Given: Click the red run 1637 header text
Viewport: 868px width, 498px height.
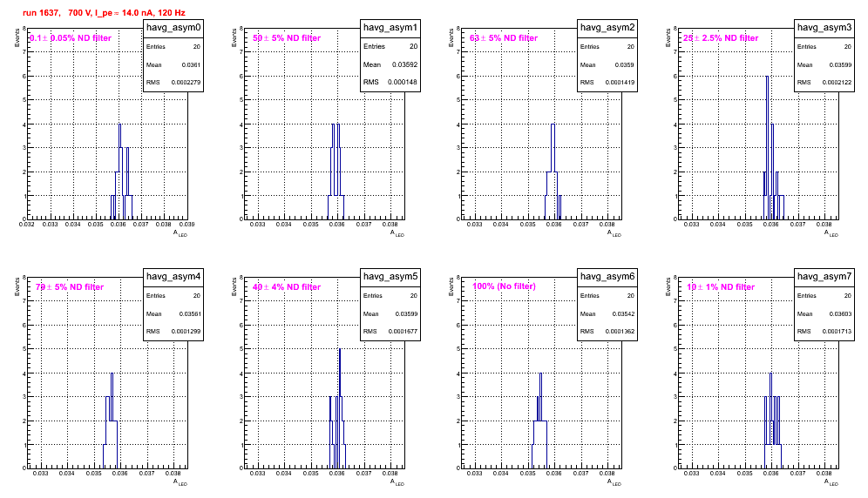Looking at the screenshot, I should 104,13.
